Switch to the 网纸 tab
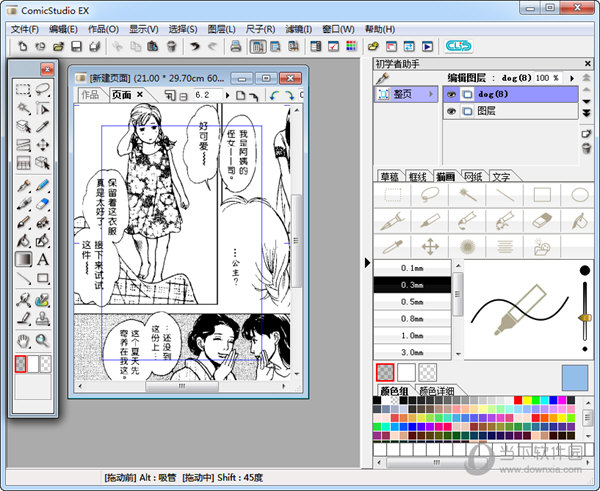Screen dimensions: 600x491 tap(473, 176)
